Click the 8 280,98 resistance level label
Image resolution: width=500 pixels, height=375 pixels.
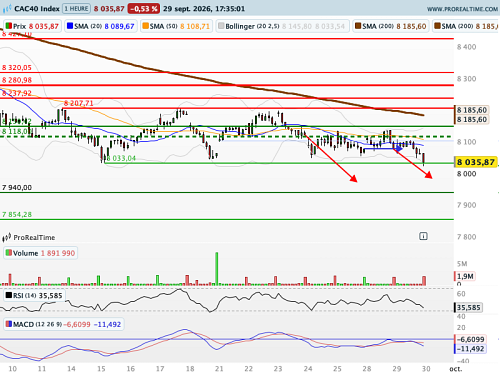coord(17,80)
